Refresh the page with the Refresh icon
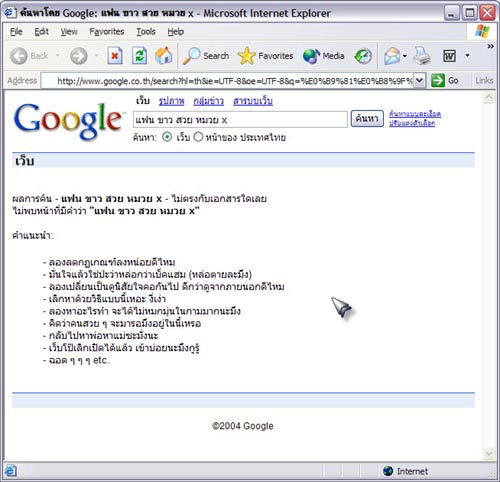Screen dimensions: 500x482 pyautogui.click(x=139, y=56)
